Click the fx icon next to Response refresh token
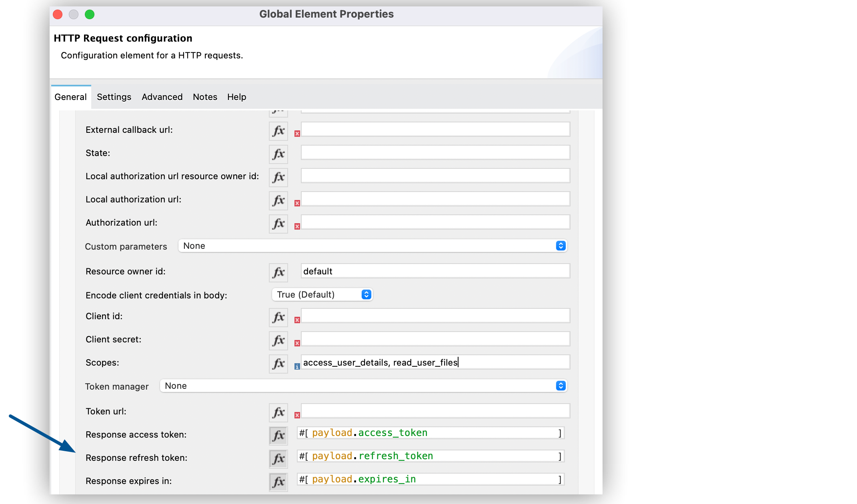This screenshot has height=504, width=857. (x=278, y=457)
